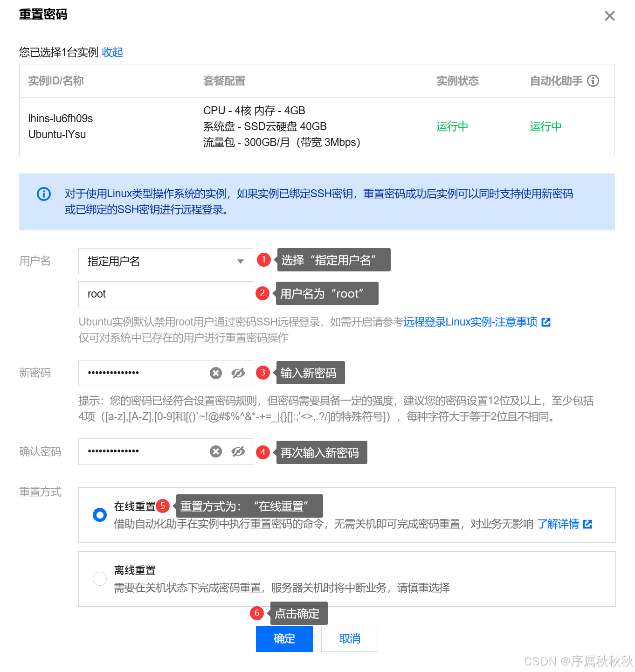
Task: Show the new password with the eye toggle
Action: coord(238,373)
